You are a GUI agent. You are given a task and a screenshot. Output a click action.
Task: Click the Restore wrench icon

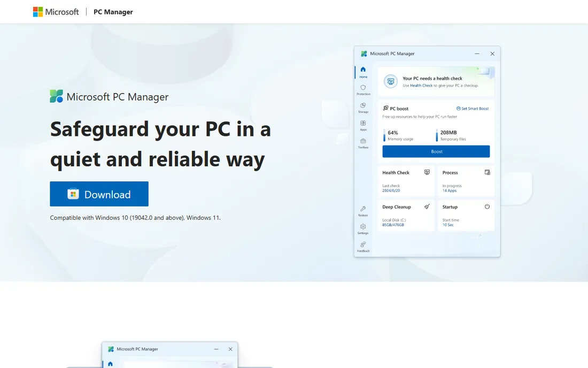click(x=363, y=209)
